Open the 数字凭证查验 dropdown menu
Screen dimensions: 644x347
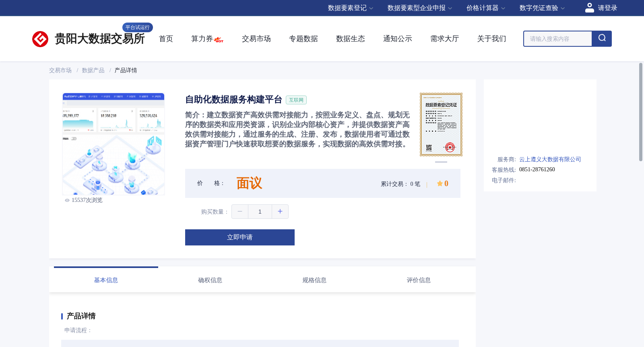[x=542, y=8]
